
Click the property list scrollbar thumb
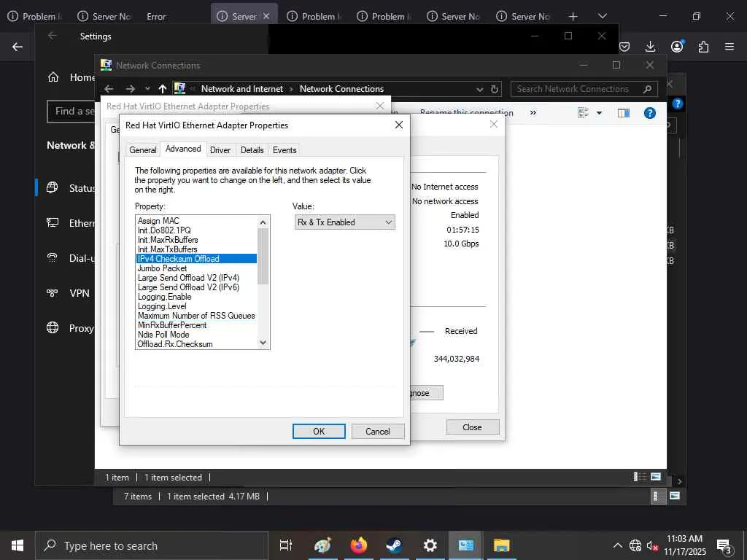tap(263, 256)
